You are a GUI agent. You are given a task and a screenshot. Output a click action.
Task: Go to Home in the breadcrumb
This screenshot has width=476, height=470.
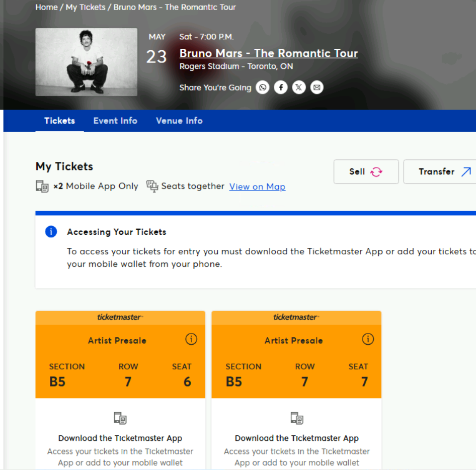click(x=46, y=7)
